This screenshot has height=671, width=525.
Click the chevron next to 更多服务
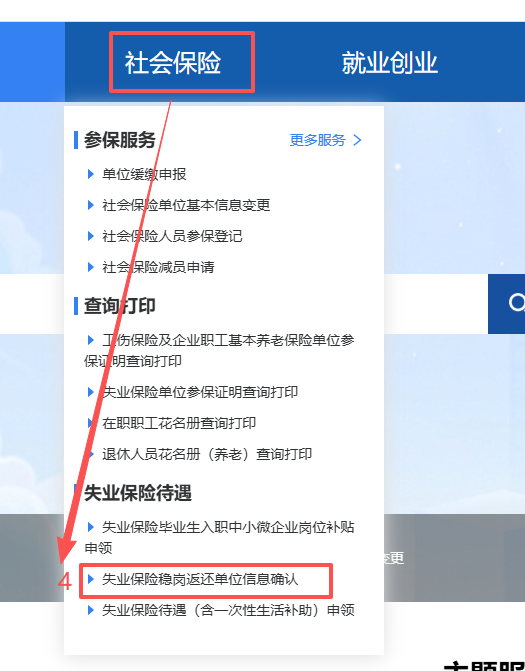tap(357, 140)
